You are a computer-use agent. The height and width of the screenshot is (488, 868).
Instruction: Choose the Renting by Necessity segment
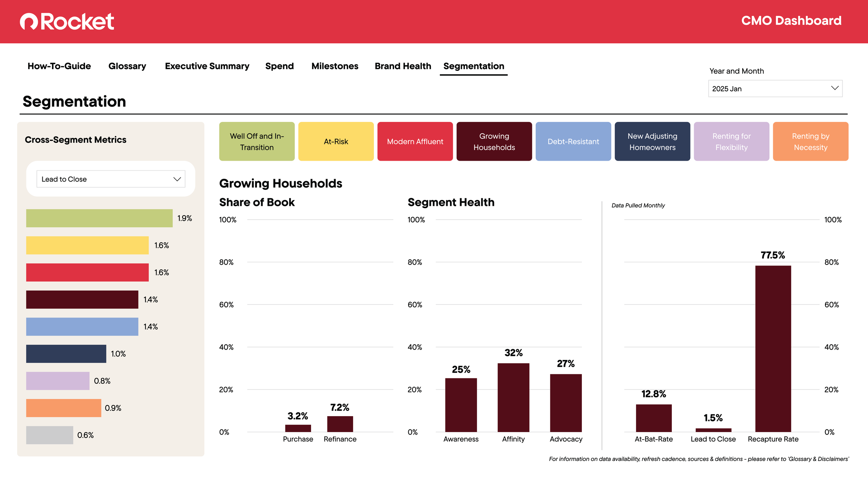pos(810,141)
